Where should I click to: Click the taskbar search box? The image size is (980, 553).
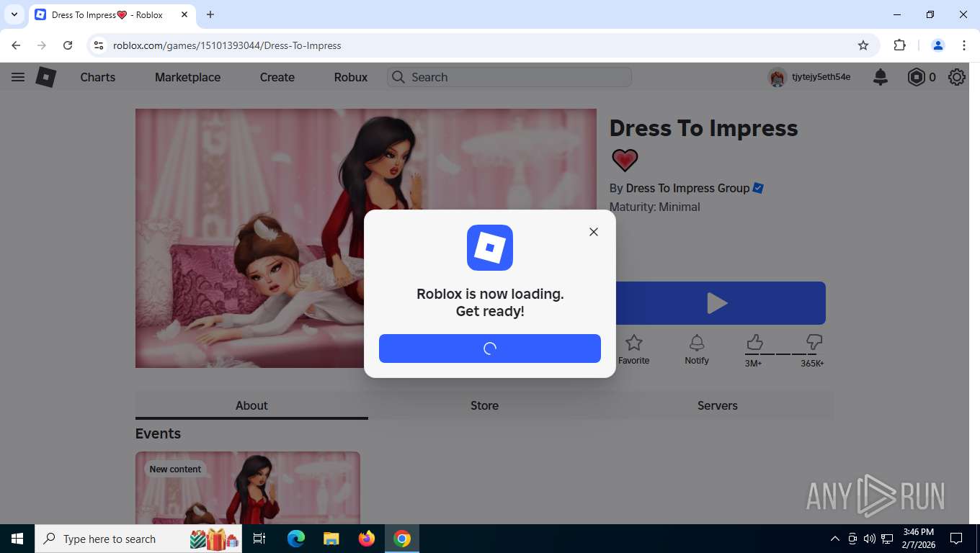pyautogui.click(x=138, y=539)
